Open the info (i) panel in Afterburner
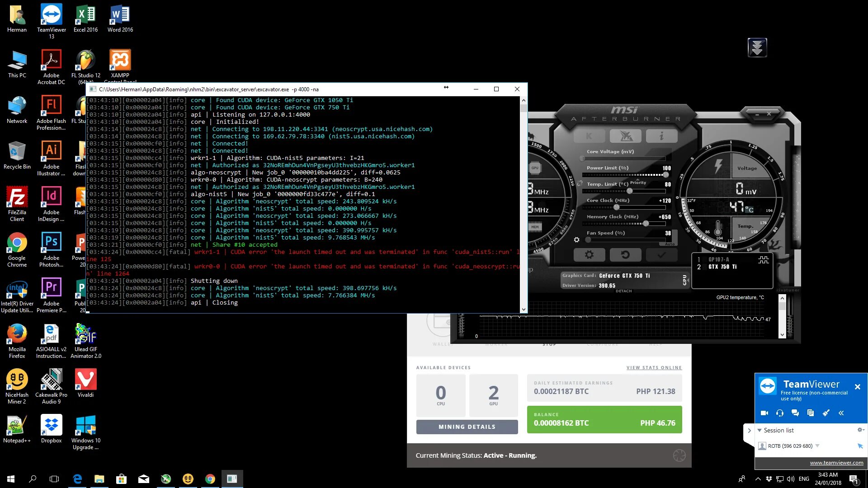 (661, 136)
